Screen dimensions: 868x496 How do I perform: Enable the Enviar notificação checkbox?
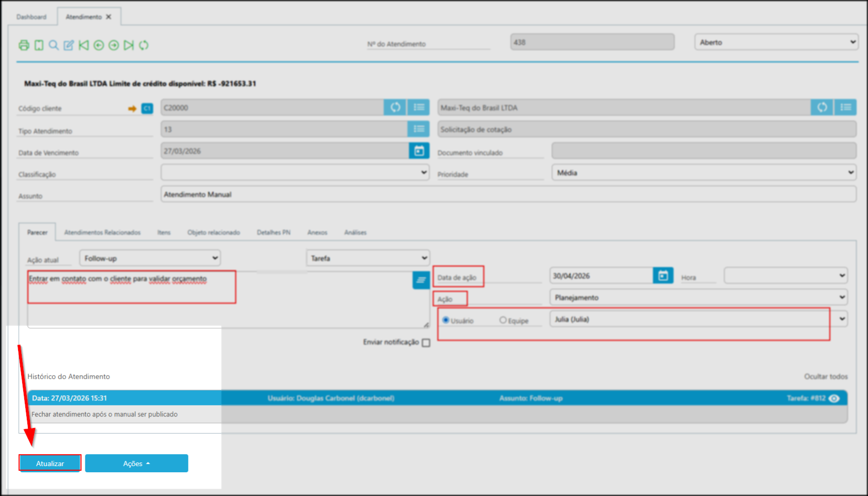(426, 343)
